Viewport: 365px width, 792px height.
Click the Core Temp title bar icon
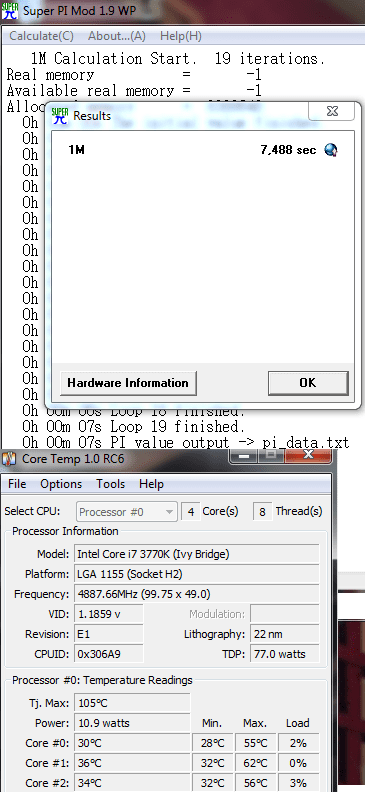(10, 459)
